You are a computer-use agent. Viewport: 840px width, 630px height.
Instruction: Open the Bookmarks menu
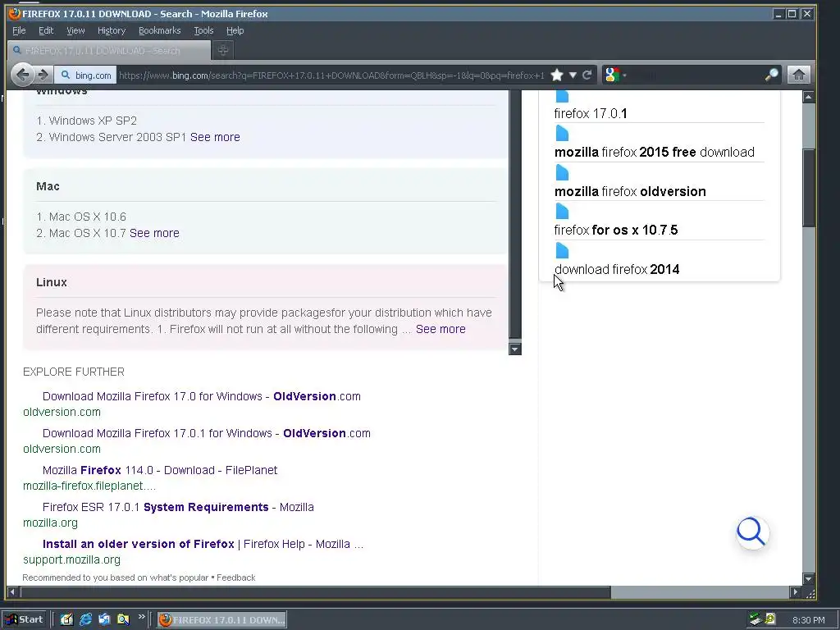[160, 30]
